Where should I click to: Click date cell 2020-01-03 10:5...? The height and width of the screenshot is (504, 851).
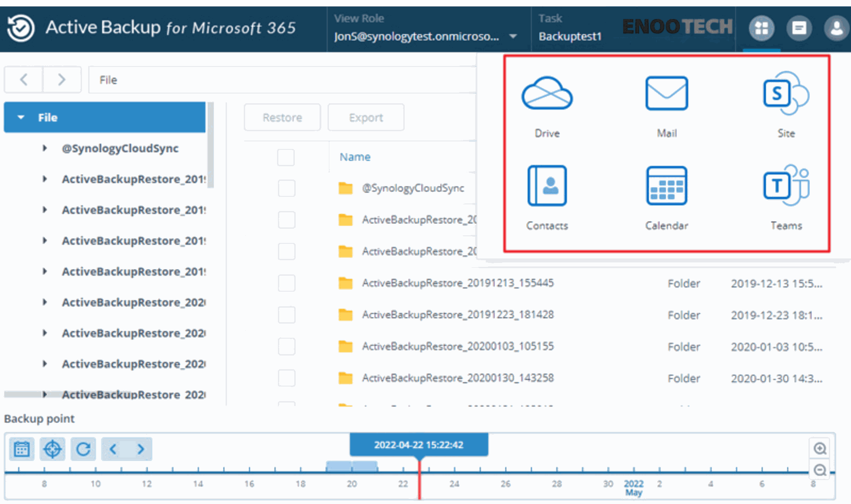777,347
